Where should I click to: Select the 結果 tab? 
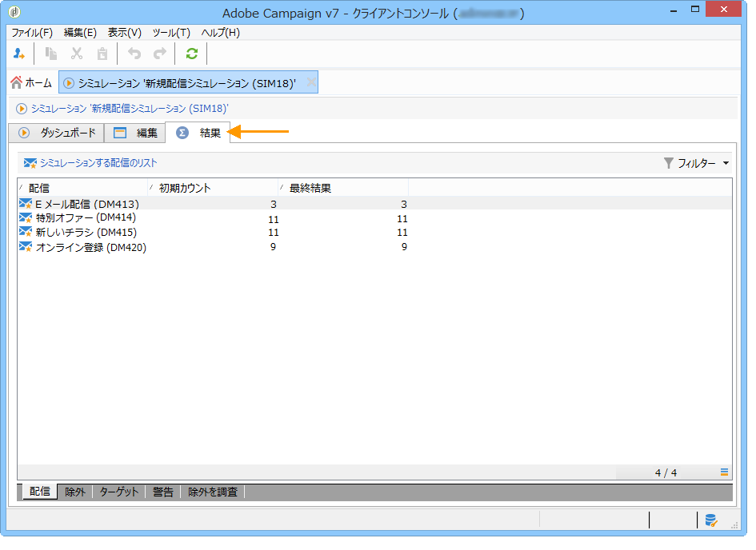coord(198,133)
